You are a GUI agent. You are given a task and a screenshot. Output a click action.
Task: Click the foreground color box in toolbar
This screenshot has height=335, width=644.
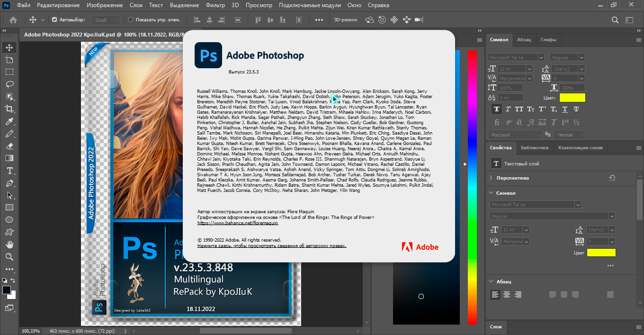click(x=7, y=290)
